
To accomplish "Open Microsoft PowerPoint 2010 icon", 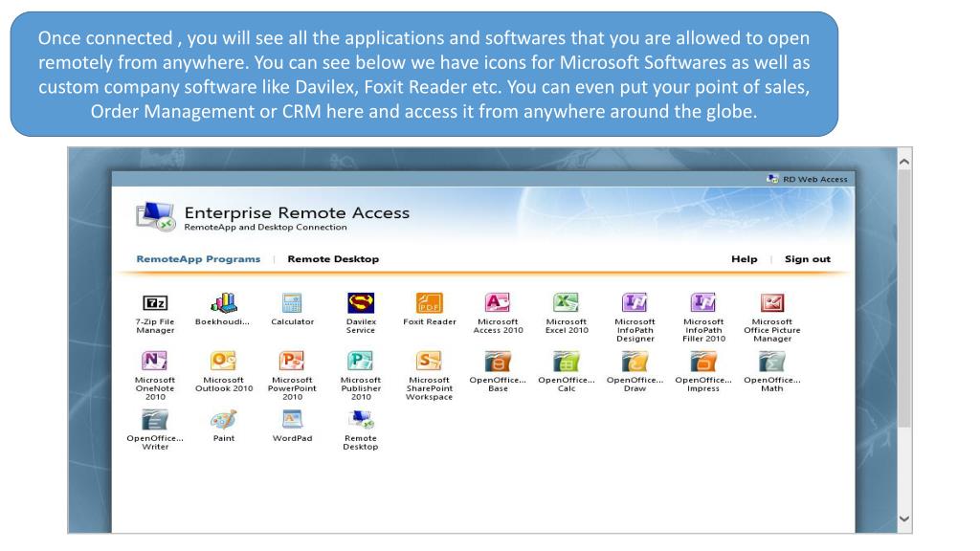I will (x=292, y=361).
